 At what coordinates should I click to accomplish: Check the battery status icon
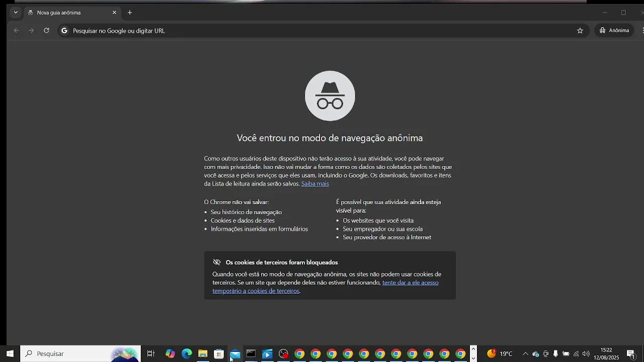[566, 354]
